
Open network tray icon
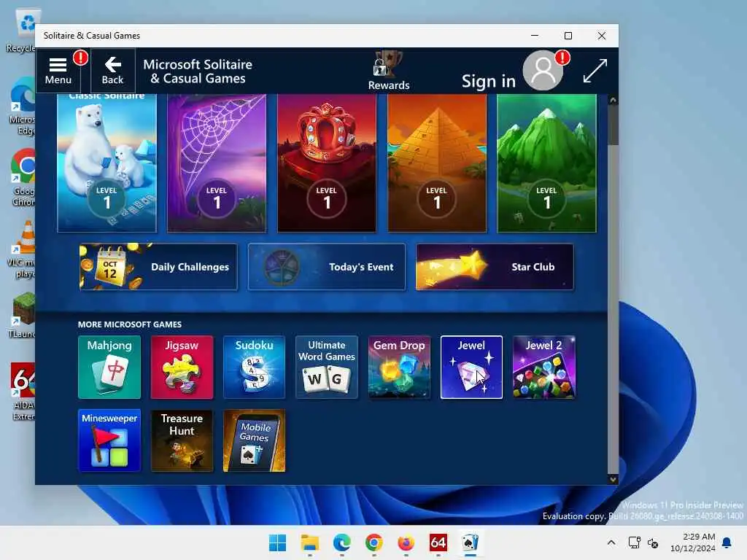(634, 542)
